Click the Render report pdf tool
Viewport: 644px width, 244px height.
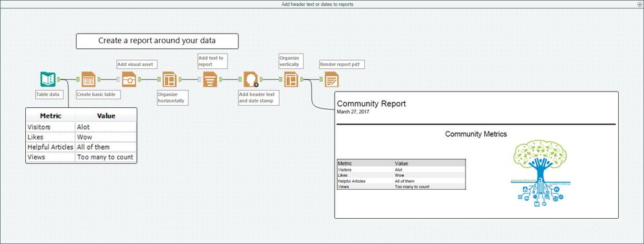[x=332, y=79]
